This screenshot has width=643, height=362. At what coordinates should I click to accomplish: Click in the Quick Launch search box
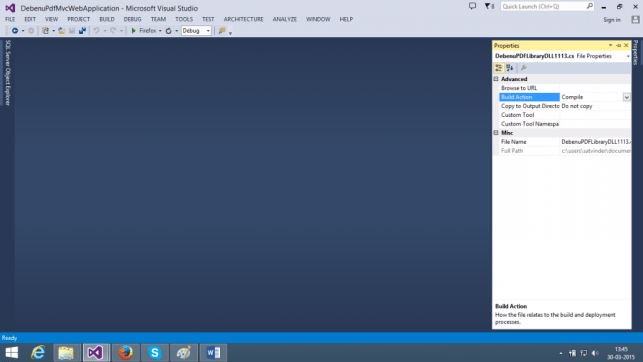point(544,6)
